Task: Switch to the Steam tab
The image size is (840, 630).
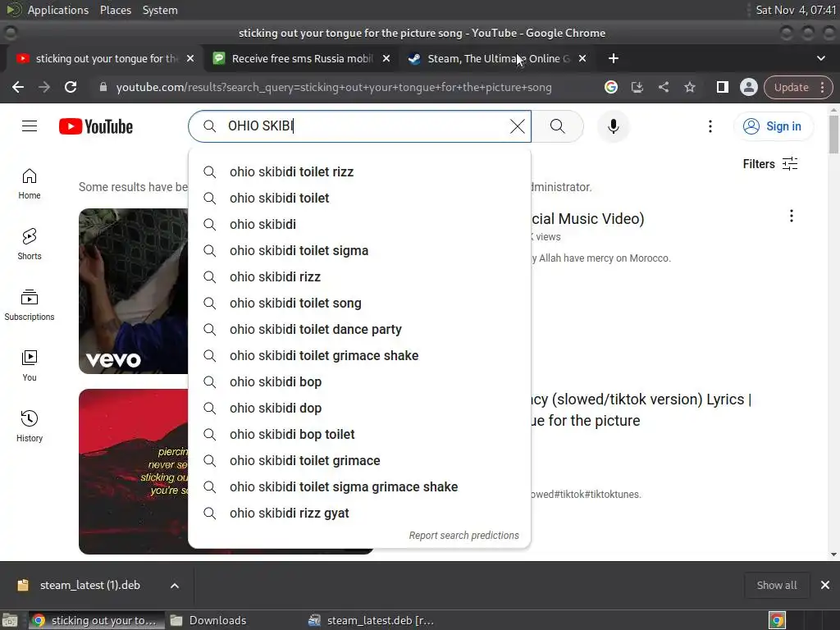Action: coord(498,58)
